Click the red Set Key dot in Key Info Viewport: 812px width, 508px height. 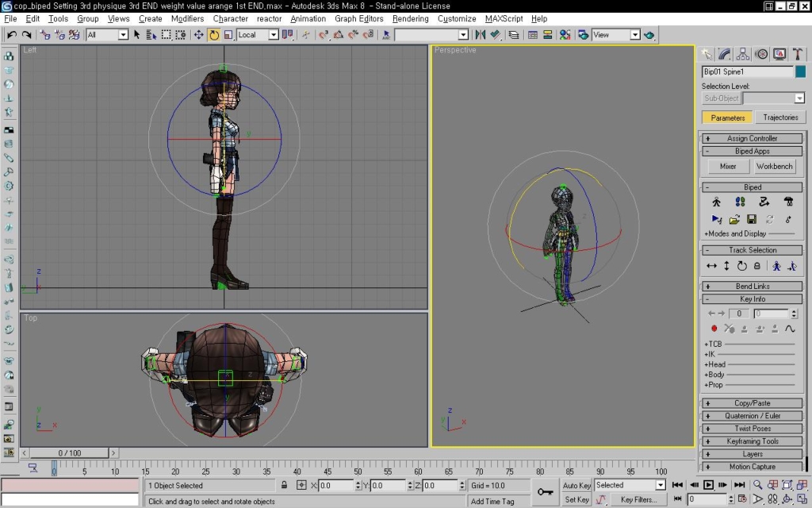[714, 329]
